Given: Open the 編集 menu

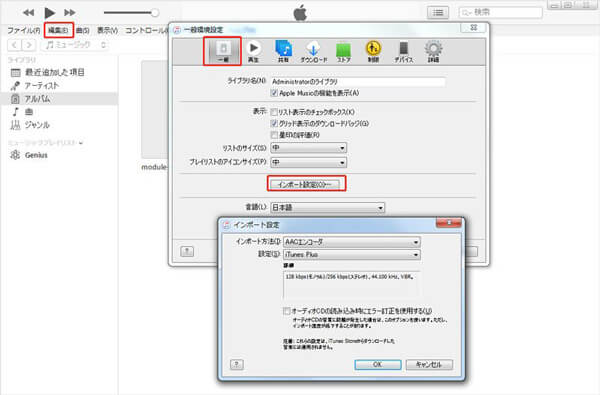Looking at the screenshot, I should (x=58, y=30).
